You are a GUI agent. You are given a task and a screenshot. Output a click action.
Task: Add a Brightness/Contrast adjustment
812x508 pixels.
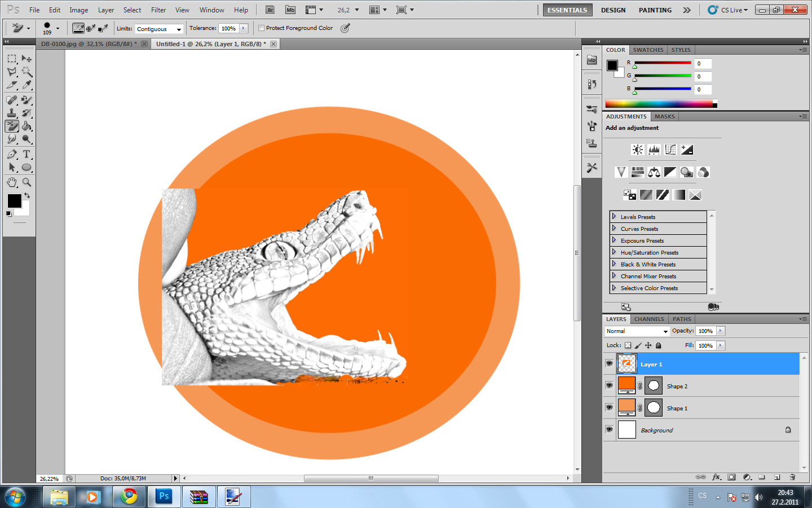[x=637, y=150]
